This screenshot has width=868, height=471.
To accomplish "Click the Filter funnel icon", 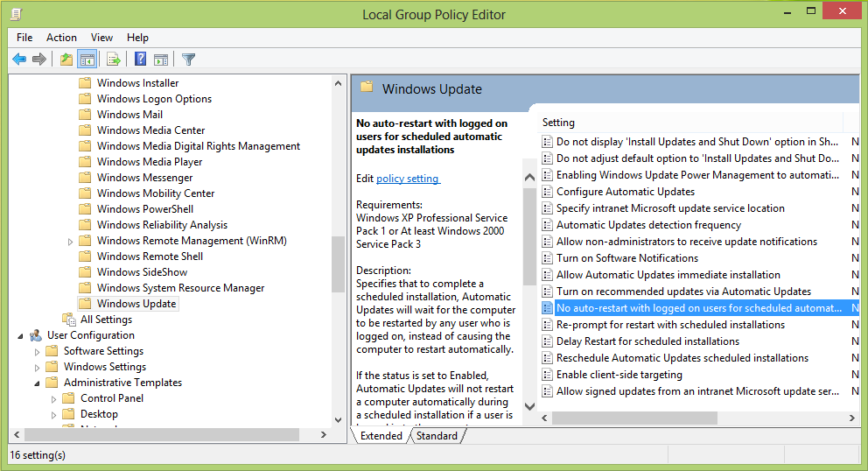I will (188, 60).
